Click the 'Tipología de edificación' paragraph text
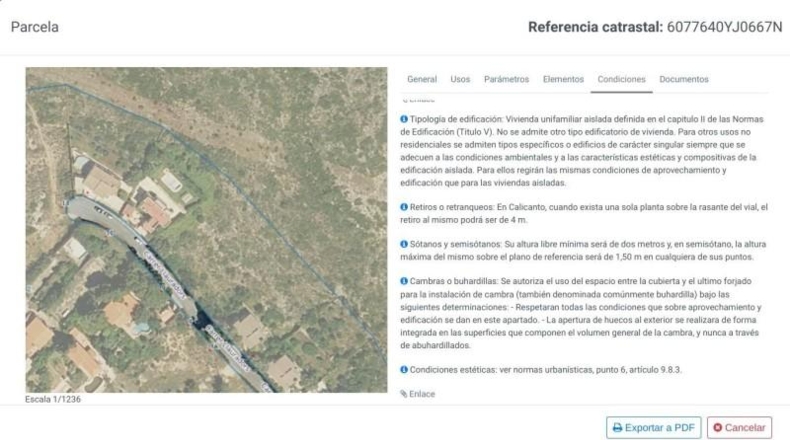790x440 pixels. pos(582,151)
